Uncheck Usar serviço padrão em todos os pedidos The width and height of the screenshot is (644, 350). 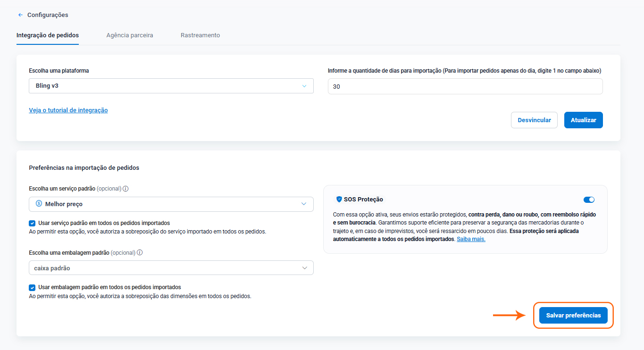(32, 223)
